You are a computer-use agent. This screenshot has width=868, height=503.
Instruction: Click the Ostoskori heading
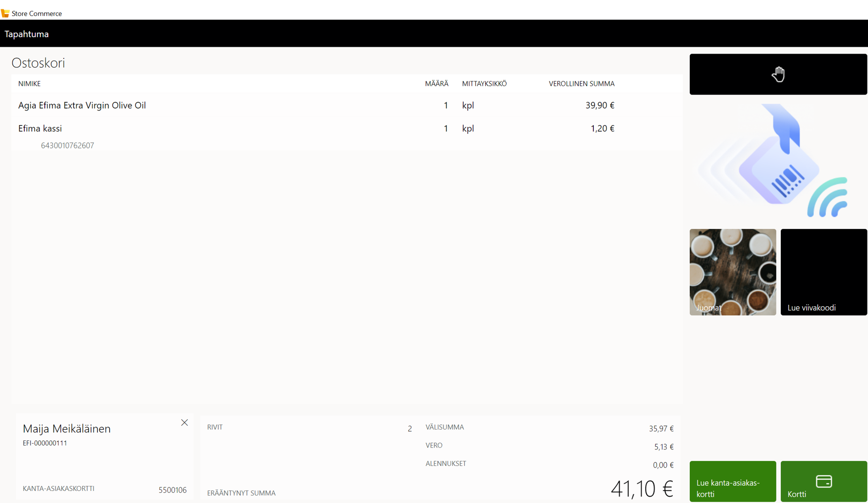[x=38, y=63]
